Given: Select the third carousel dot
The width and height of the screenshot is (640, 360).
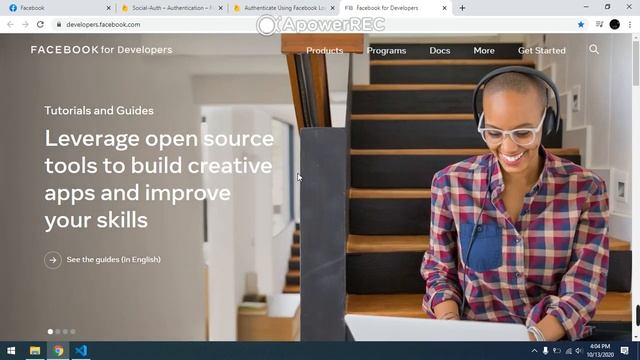Looking at the screenshot, I should point(65,331).
